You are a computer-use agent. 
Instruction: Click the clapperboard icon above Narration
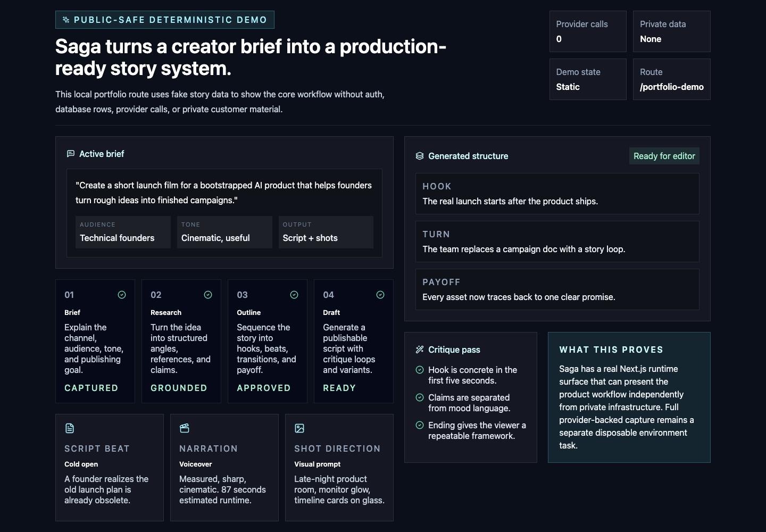click(185, 428)
